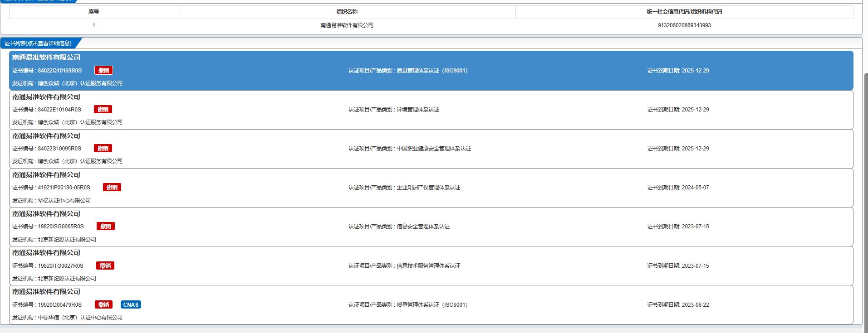Click the expiry date 2025-12-29 in the highlighted card
This screenshot has height=333, width=868.
[x=695, y=71]
